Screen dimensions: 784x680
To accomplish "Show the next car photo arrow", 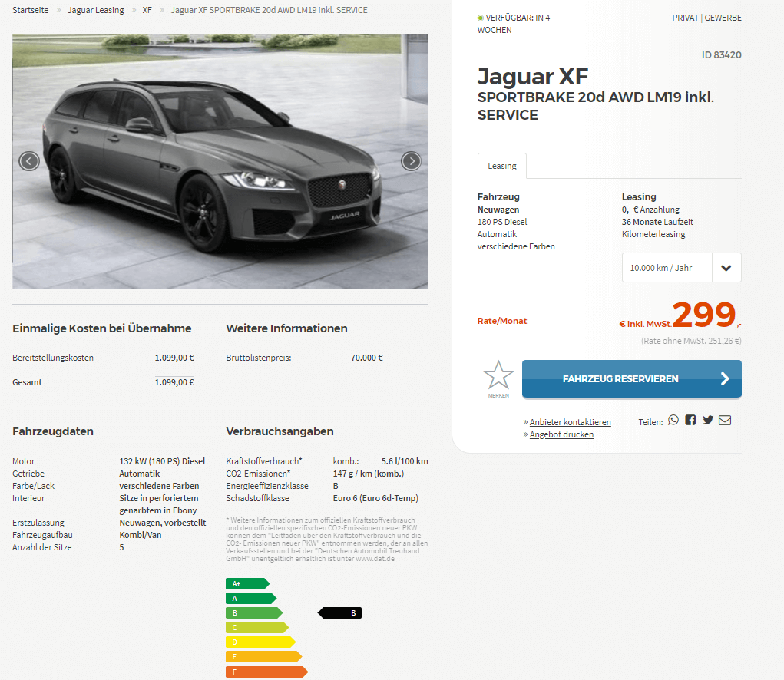I will point(411,161).
